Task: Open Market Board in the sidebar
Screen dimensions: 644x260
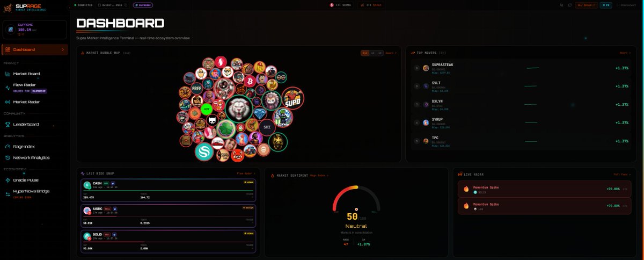Action: (34, 74)
